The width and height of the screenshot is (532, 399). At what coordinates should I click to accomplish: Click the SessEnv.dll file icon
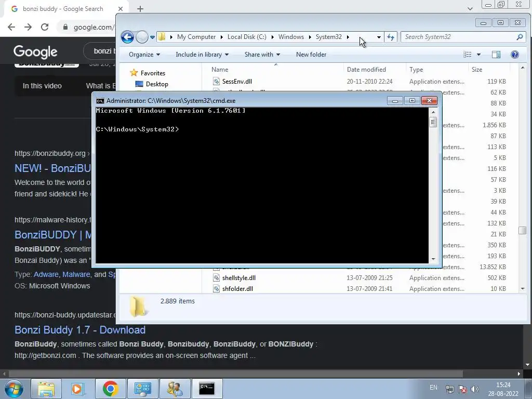[x=216, y=81]
